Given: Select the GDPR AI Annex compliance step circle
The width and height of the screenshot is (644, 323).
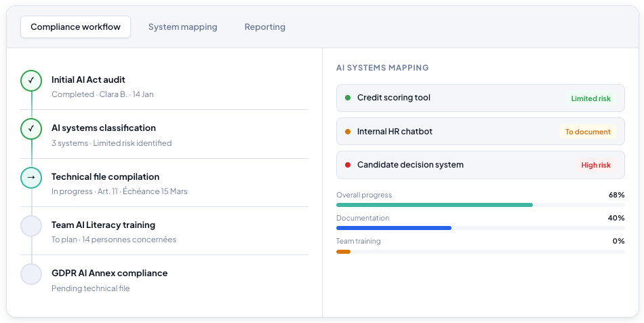Looking at the screenshot, I should [x=31, y=274].
